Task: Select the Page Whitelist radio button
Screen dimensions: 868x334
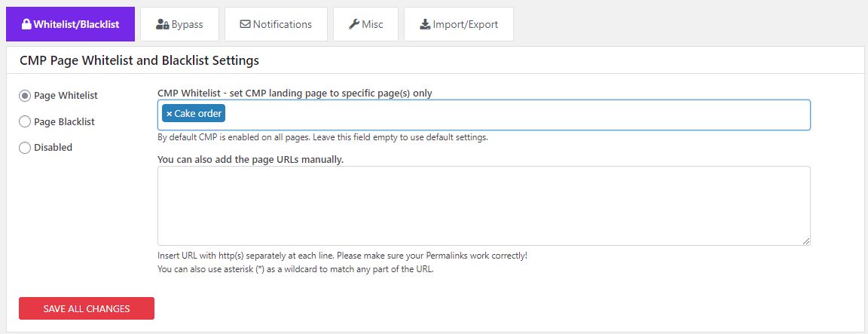Action: (x=25, y=96)
